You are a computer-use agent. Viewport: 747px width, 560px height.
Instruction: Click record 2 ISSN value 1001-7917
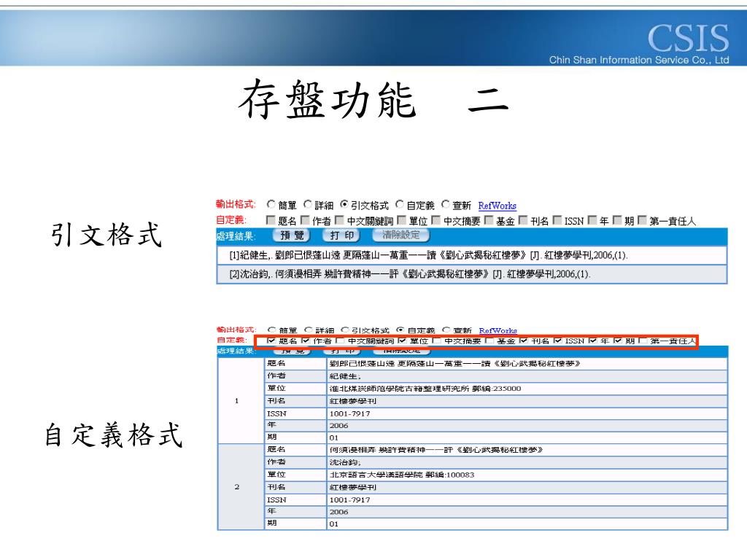[527, 499]
